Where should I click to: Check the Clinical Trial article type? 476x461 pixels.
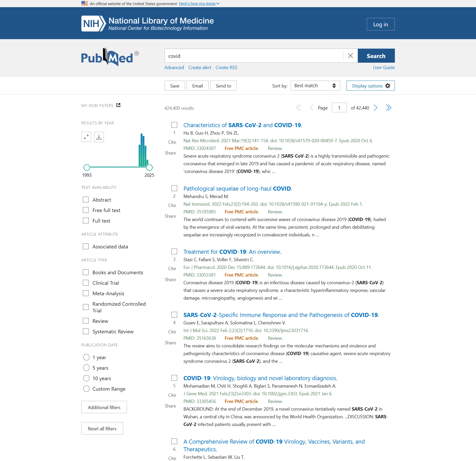(x=86, y=283)
